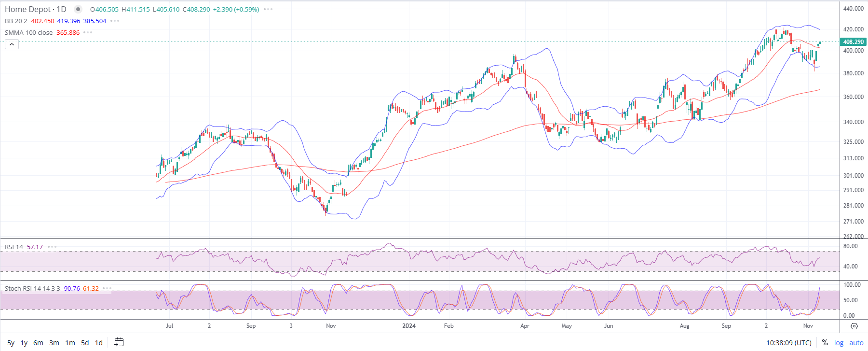Click the Sep label near left of time axis
This screenshot has height=351, width=868.
pyautogui.click(x=251, y=326)
